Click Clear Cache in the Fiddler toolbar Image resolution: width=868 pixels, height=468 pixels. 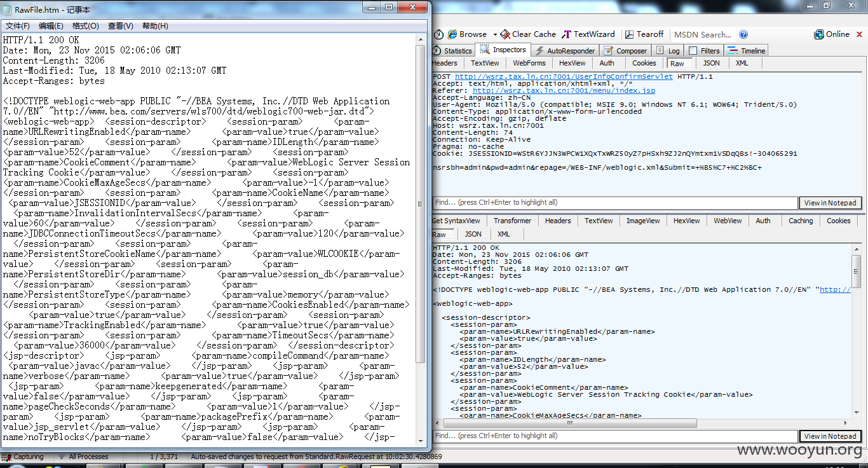coord(528,34)
